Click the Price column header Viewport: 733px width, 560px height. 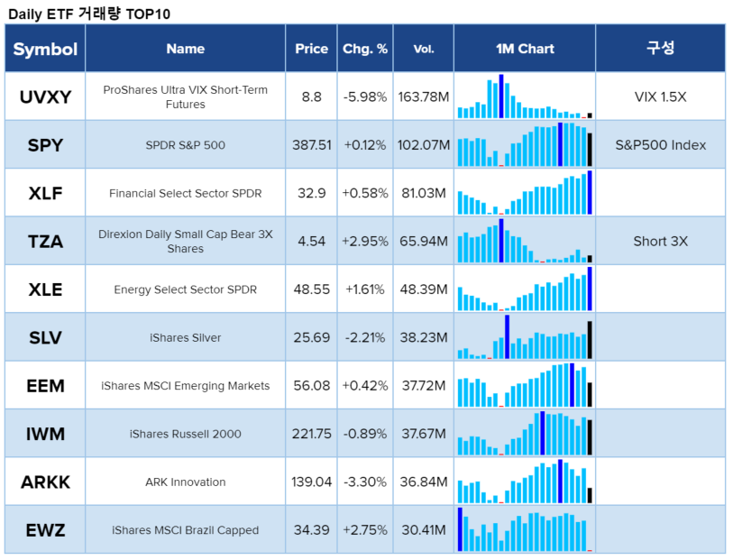point(311,49)
